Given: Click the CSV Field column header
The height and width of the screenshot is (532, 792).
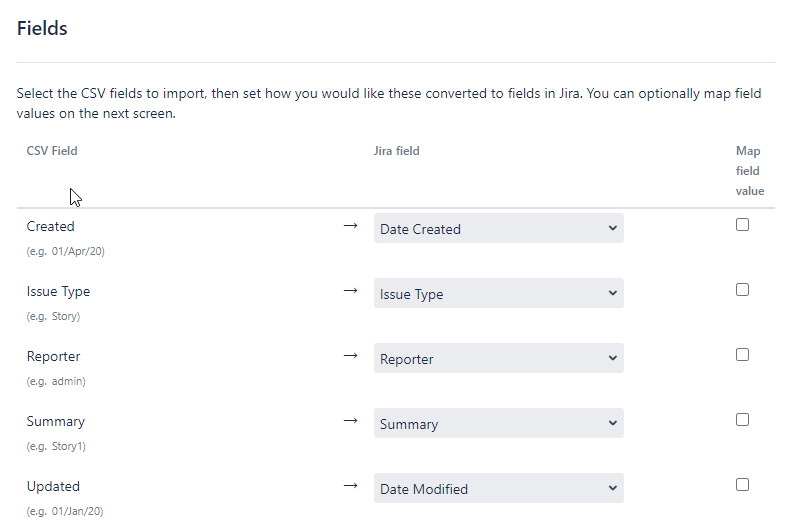Looking at the screenshot, I should point(52,151).
